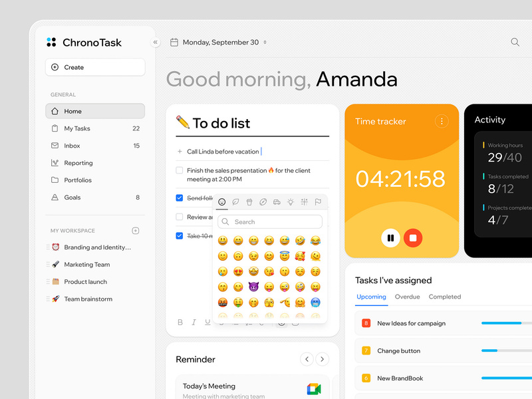Toggle the 'Review' task checkbox

pos(179,217)
